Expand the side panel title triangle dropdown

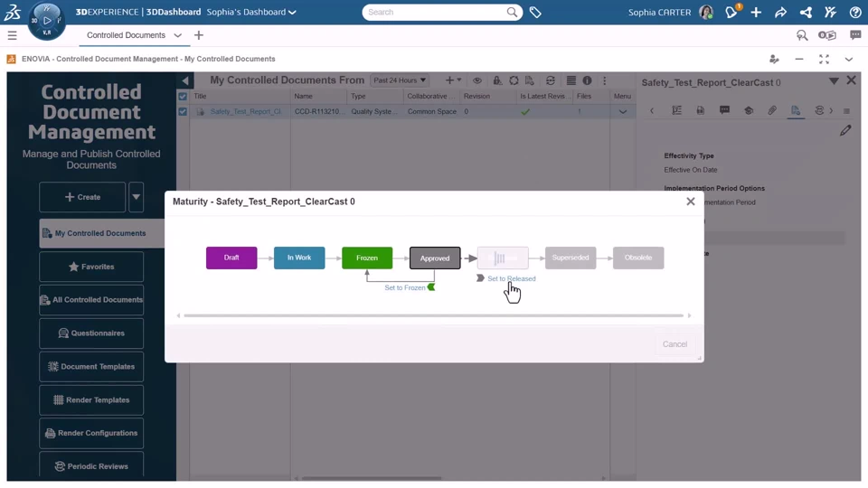pyautogui.click(x=834, y=81)
